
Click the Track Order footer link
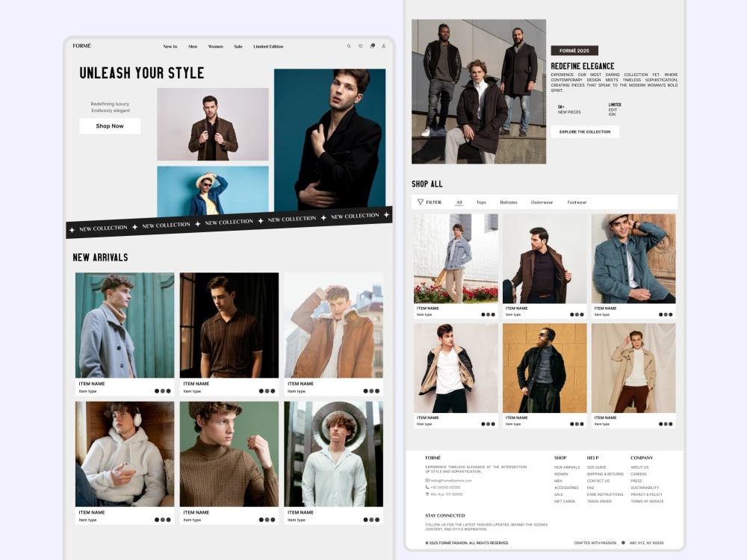(x=599, y=502)
